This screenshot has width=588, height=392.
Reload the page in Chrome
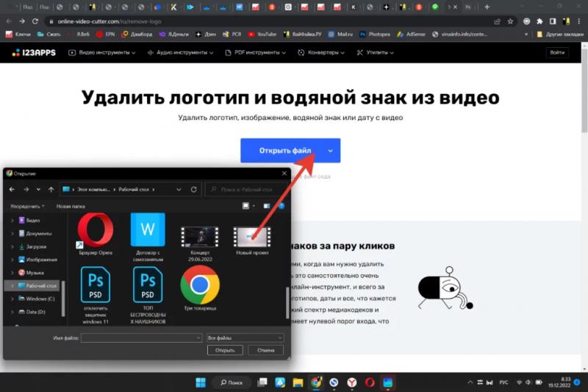click(x=35, y=21)
